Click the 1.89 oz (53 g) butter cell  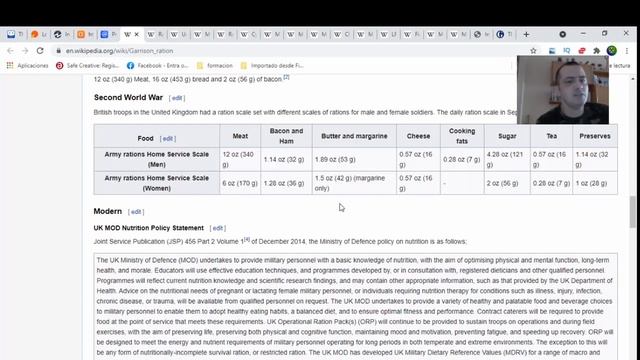(354, 159)
